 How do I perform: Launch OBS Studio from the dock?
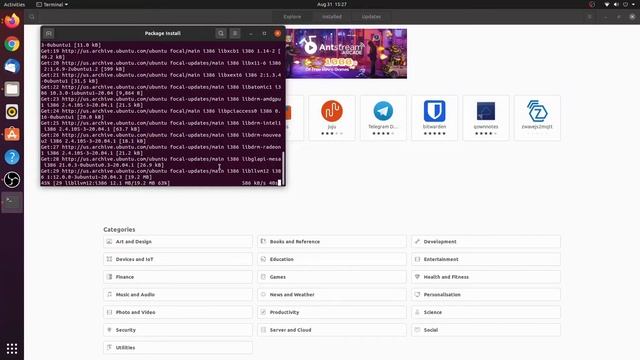[12, 180]
